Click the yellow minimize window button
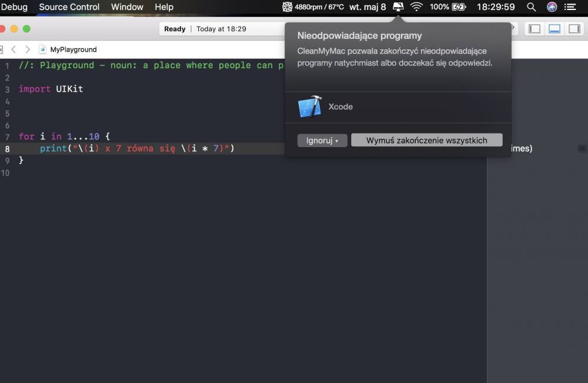 pos(14,29)
